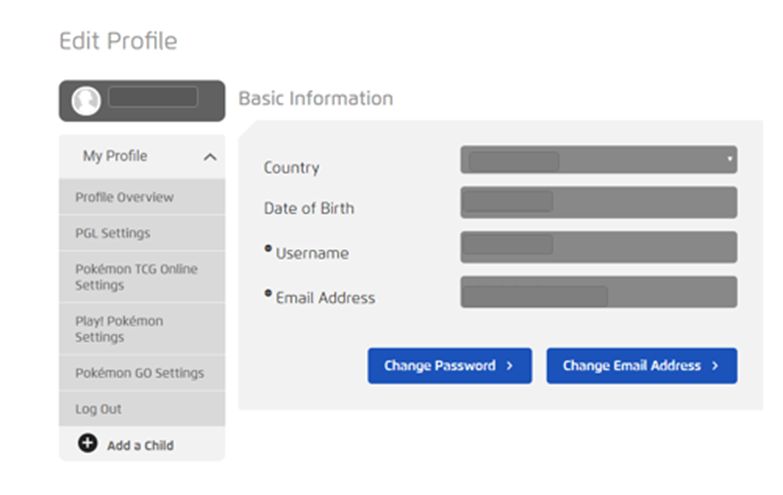Image resolution: width=783 pixels, height=495 pixels.
Task: Click the Edit Profile page title
Action: 118,41
